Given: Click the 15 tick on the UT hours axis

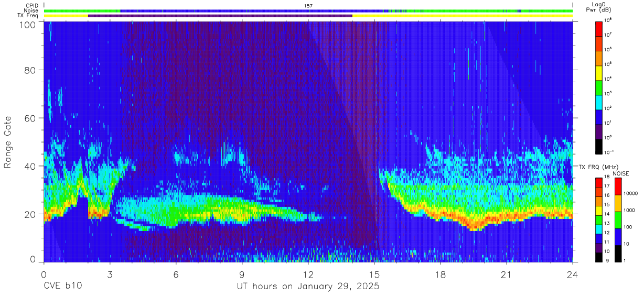Looking at the screenshot, I should tap(374, 274).
